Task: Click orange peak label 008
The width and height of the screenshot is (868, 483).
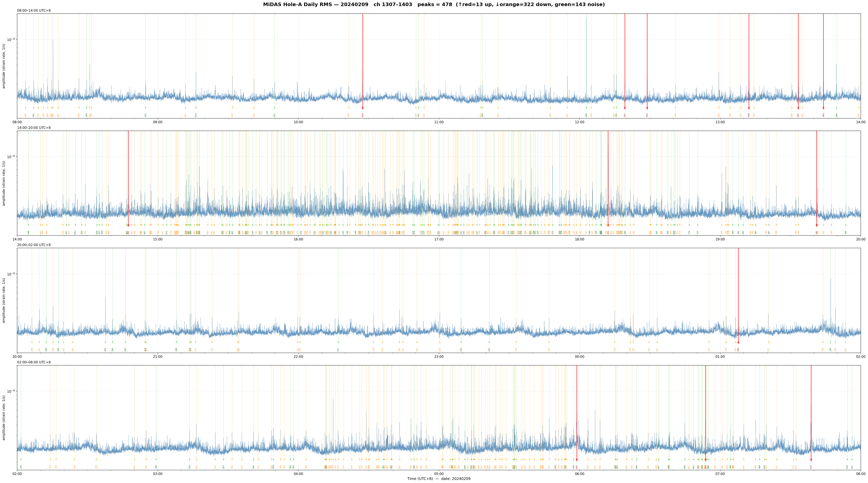Action: click(x=79, y=115)
